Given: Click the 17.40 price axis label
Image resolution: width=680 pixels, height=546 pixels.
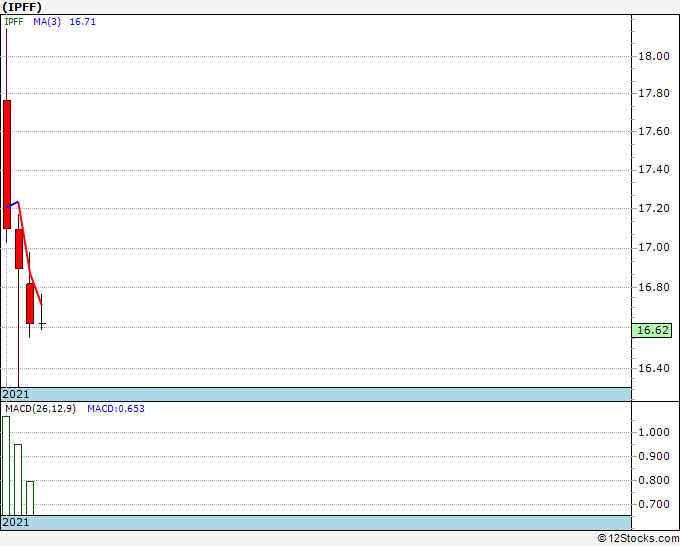Looking at the screenshot, I should point(654,169).
